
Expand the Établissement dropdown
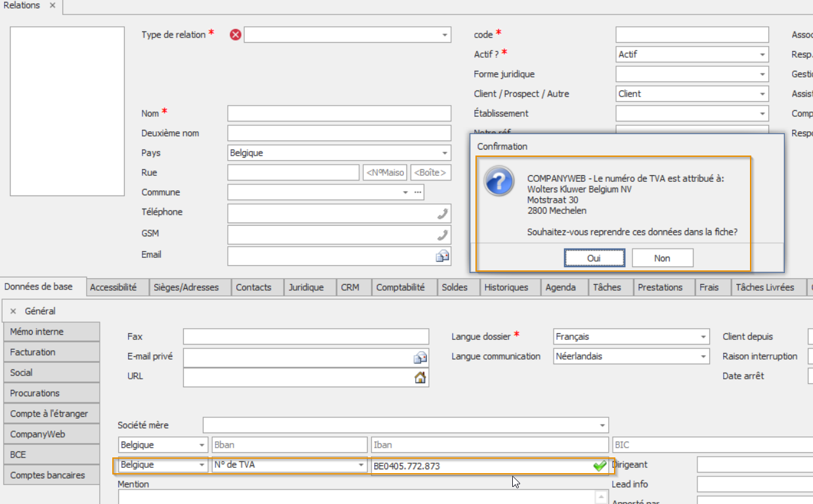(x=762, y=114)
